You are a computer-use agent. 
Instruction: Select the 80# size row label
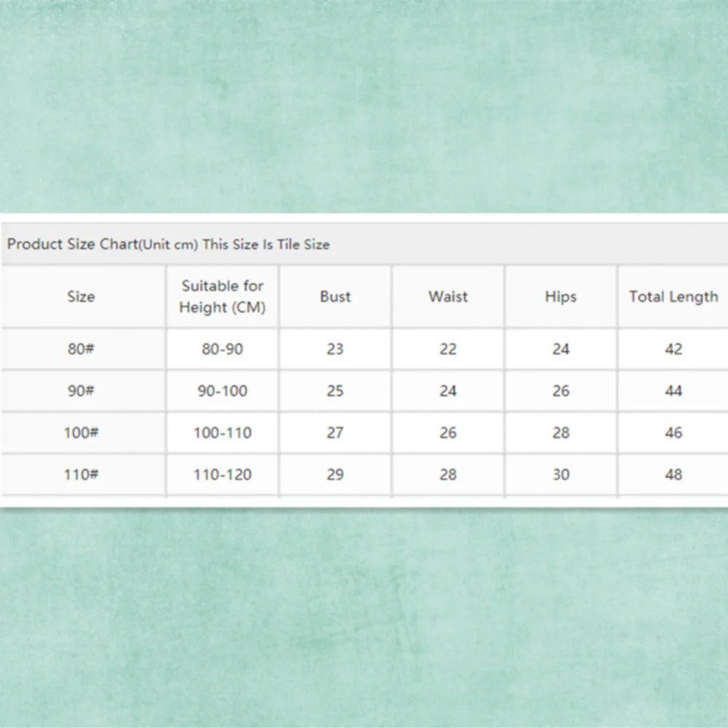click(81, 349)
